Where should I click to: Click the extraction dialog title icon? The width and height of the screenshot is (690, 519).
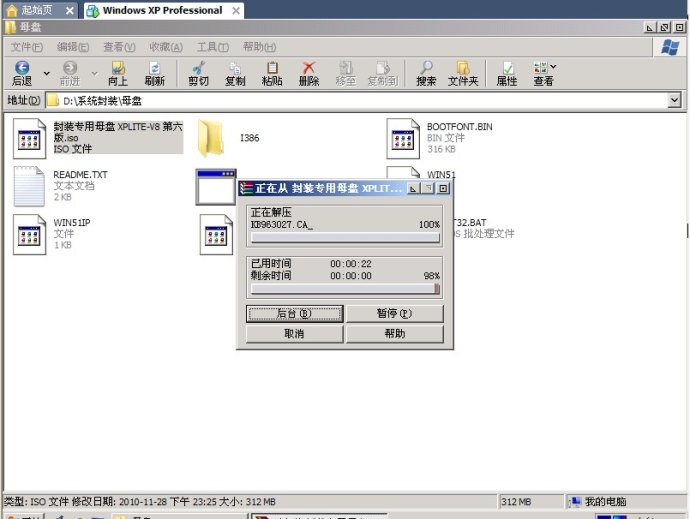coord(246,188)
